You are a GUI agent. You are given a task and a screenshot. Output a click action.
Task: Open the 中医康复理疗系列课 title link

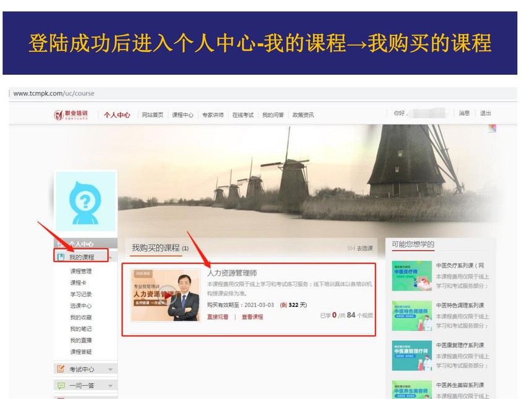[x=460, y=345]
